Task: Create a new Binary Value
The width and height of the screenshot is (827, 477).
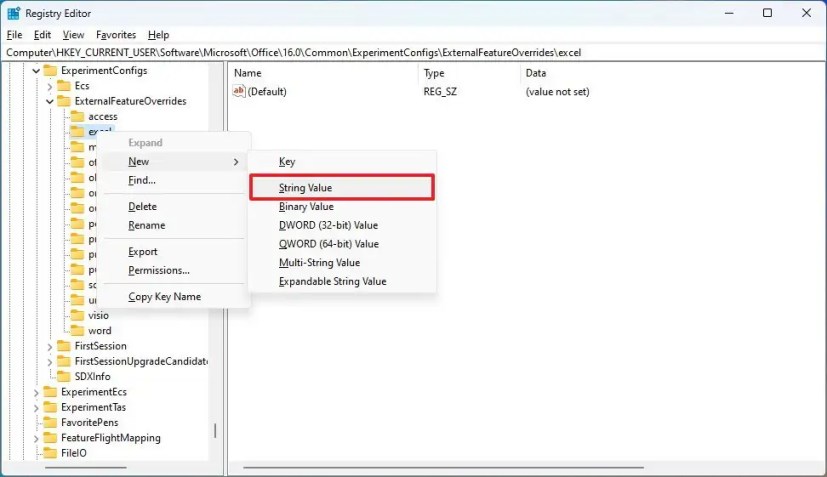Action: tap(342, 207)
